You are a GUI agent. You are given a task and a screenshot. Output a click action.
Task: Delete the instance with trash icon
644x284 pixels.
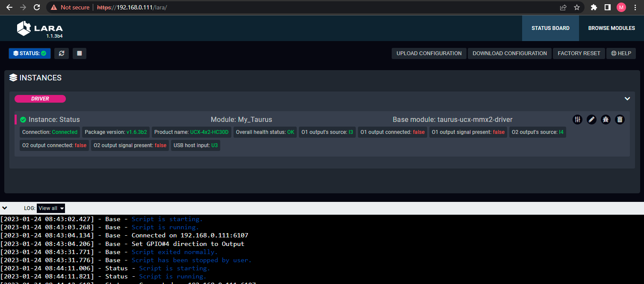[620, 120]
